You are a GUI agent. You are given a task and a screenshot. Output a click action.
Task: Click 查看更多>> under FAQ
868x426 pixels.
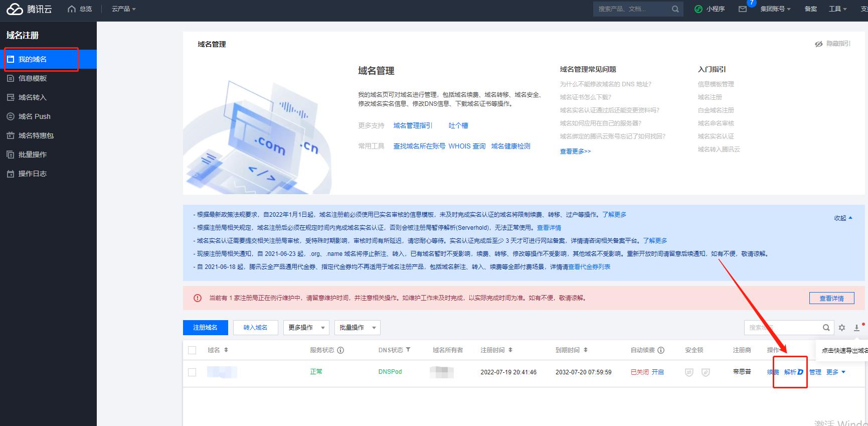click(575, 151)
